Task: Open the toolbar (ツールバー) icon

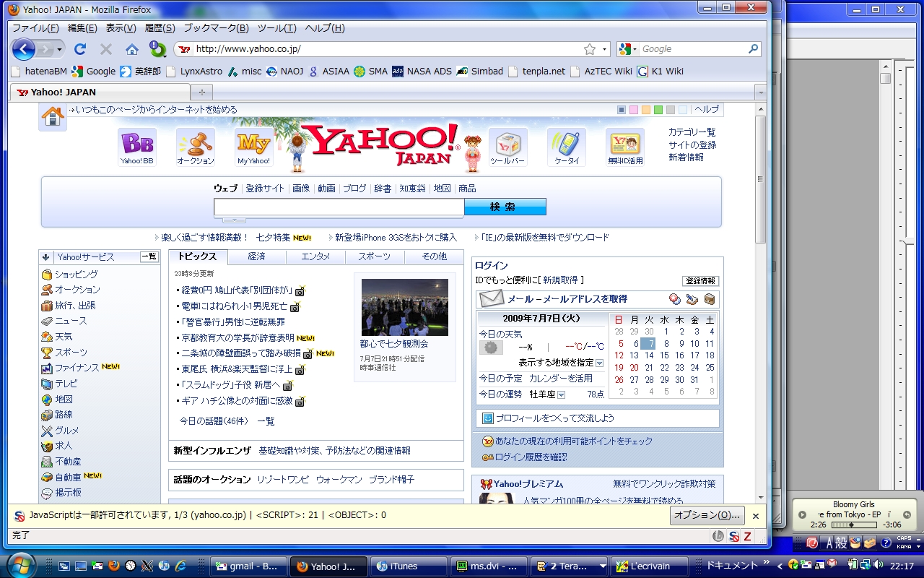Action: (507, 147)
